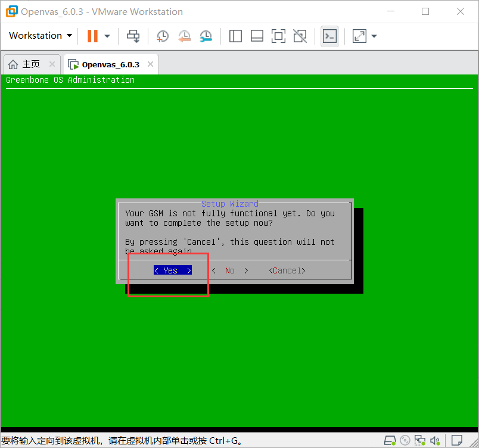Close the 主页 tab
This screenshot has height=448, width=479.
point(52,64)
